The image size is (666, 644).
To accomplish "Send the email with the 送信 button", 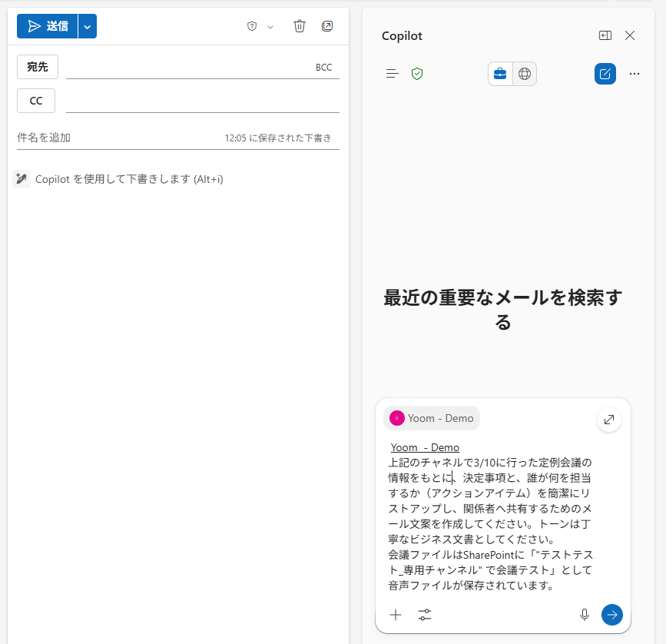I will [x=47, y=26].
